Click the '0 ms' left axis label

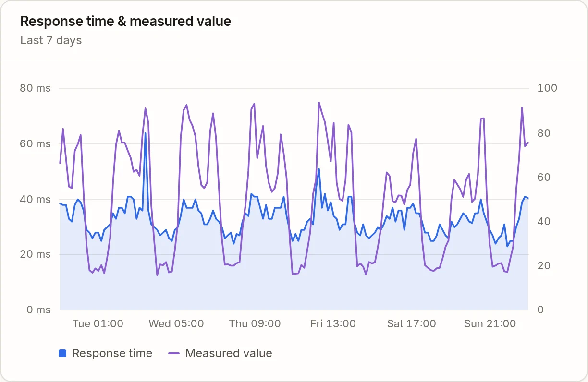click(38, 310)
